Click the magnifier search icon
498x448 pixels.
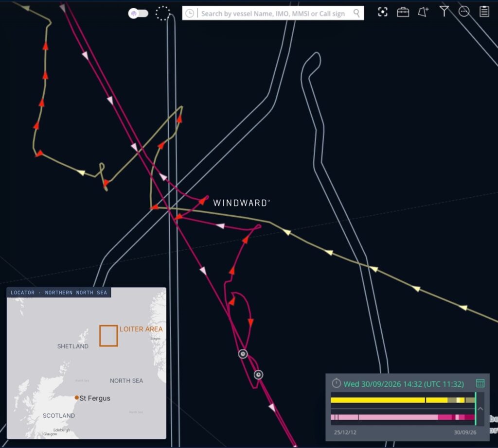pos(356,13)
